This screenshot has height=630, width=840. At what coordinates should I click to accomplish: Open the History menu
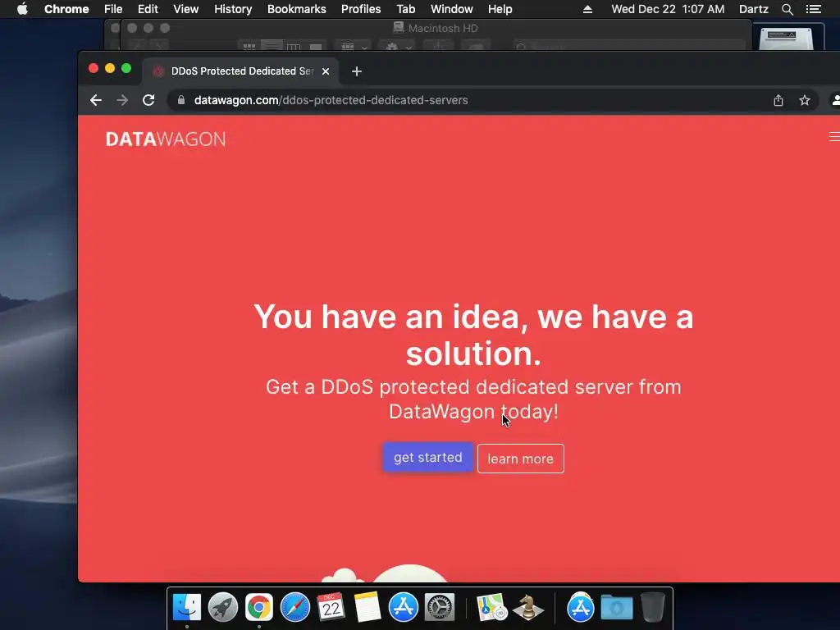click(233, 9)
